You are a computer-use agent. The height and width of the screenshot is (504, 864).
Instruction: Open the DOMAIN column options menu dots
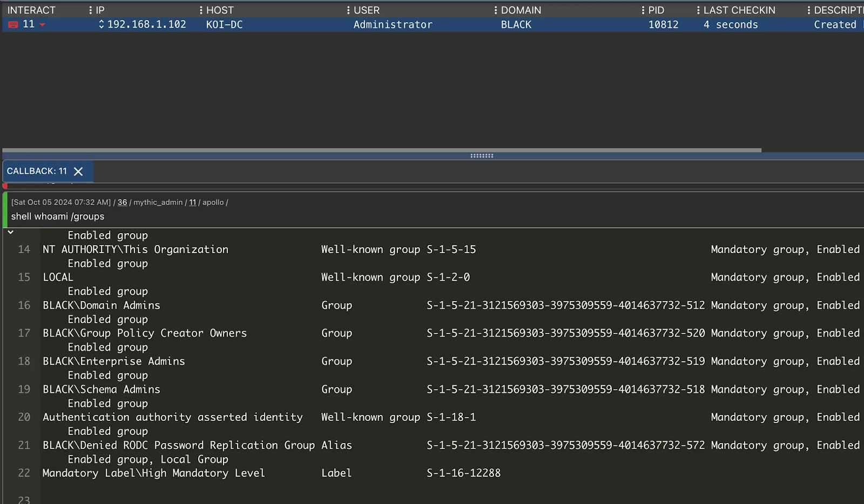click(x=496, y=10)
